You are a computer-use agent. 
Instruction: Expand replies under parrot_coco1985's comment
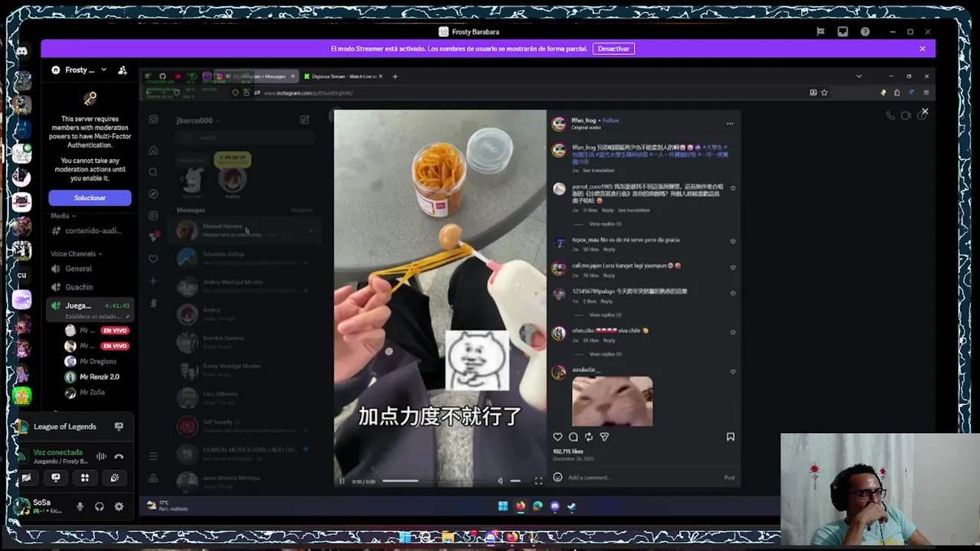coord(604,224)
